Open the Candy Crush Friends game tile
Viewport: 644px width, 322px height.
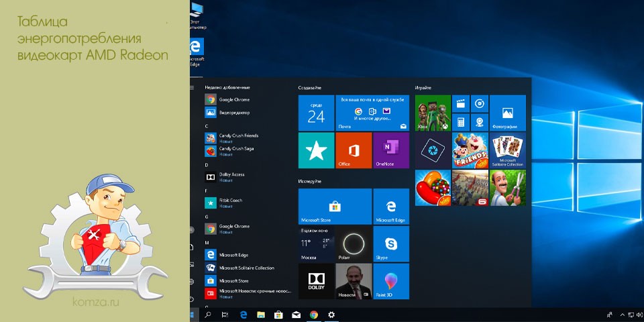point(470,150)
